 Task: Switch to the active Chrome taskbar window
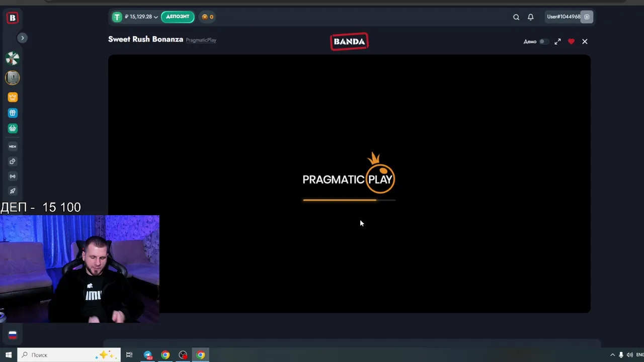pos(200,355)
